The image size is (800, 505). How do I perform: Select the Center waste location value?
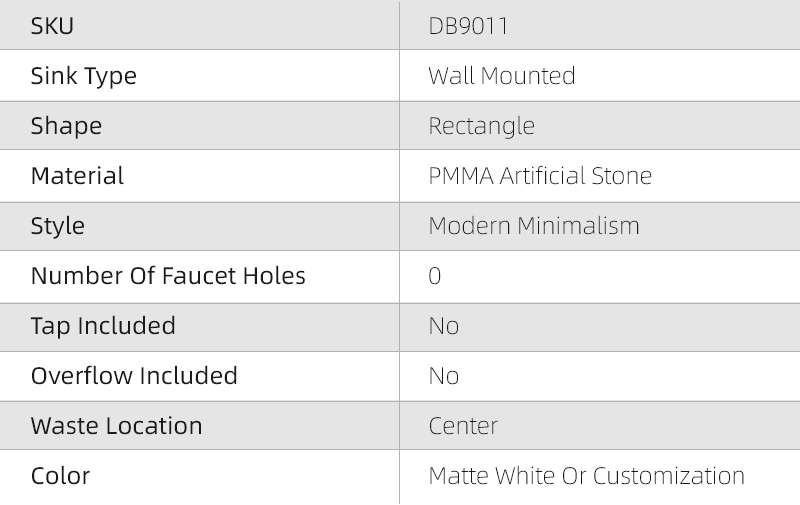click(x=463, y=426)
